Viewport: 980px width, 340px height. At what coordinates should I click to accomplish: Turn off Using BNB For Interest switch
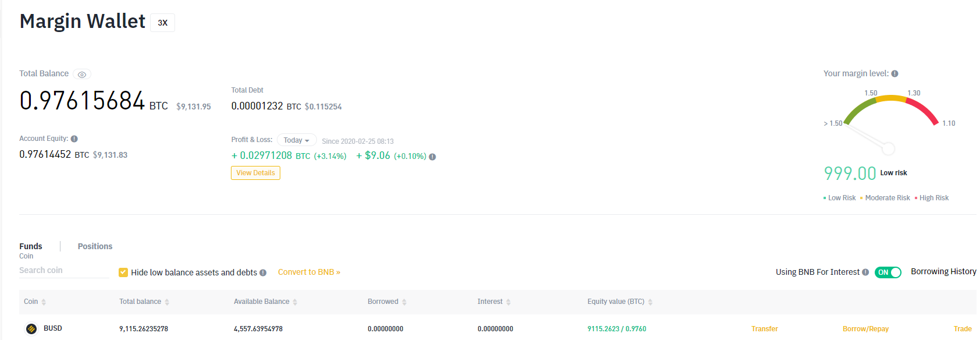[888, 272]
